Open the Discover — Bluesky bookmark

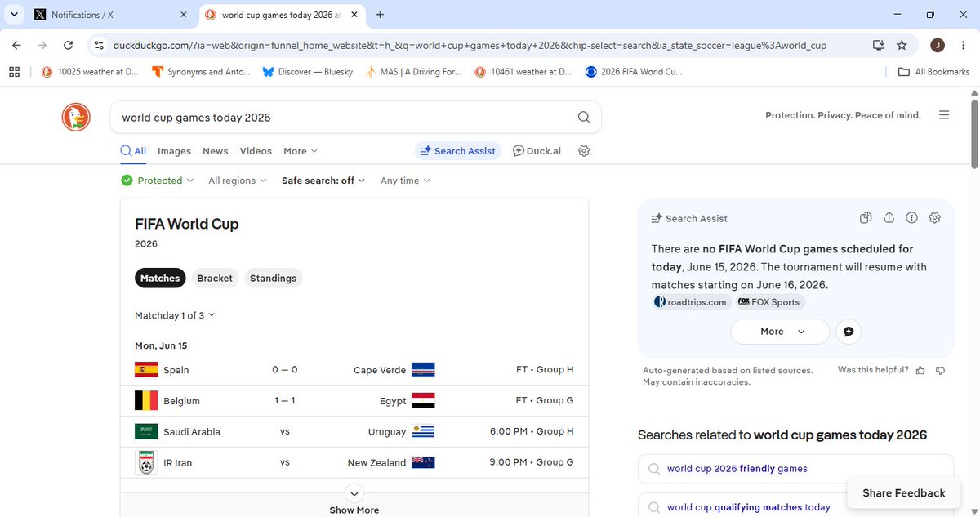pyautogui.click(x=308, y=72)
